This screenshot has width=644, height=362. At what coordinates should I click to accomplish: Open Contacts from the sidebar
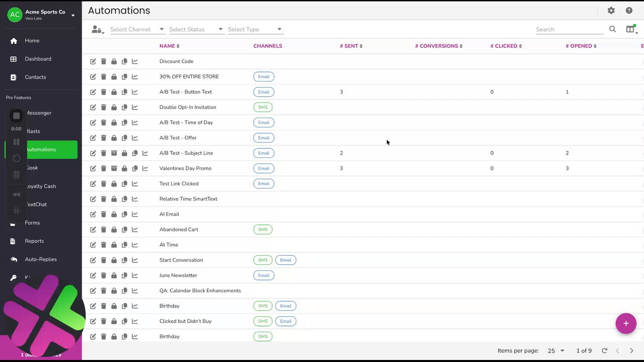click(x=35, y=77)
